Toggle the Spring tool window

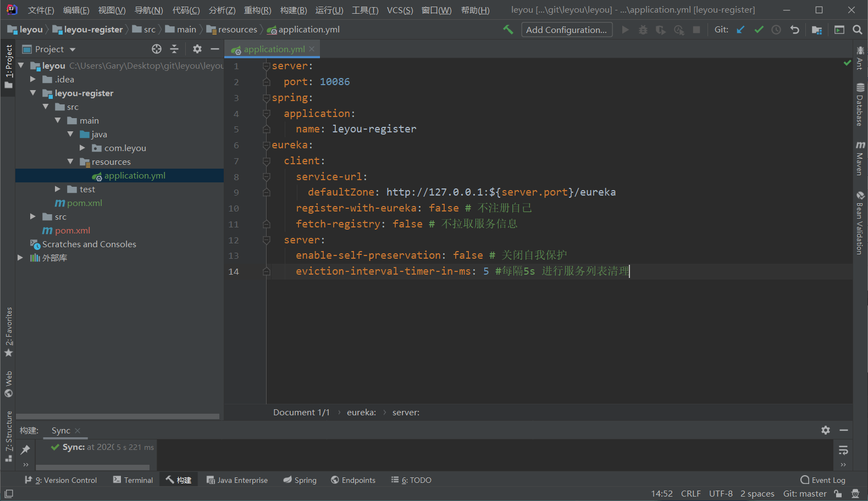click(300, 480)
